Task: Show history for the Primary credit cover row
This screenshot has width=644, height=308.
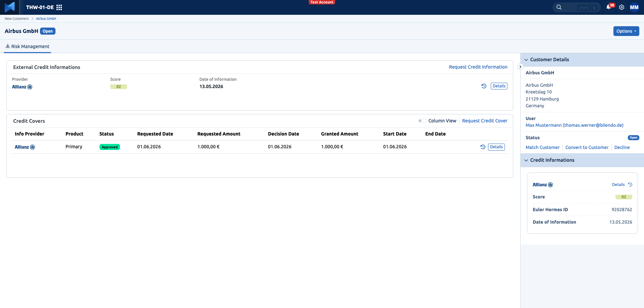Action: (x=483, y=147)
